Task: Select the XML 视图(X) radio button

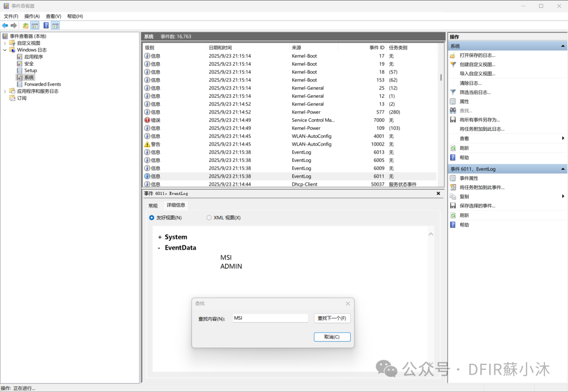Action: [209, 218]
